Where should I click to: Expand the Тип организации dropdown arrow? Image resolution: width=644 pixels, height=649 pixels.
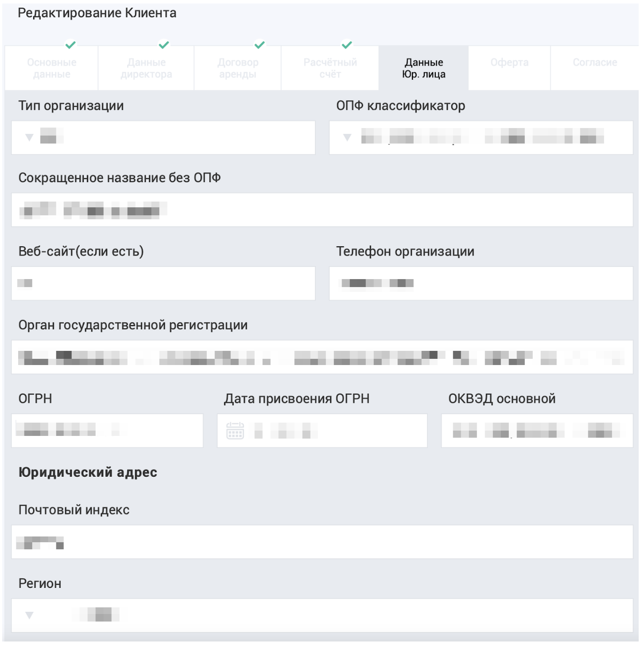[x=29, y=138]
